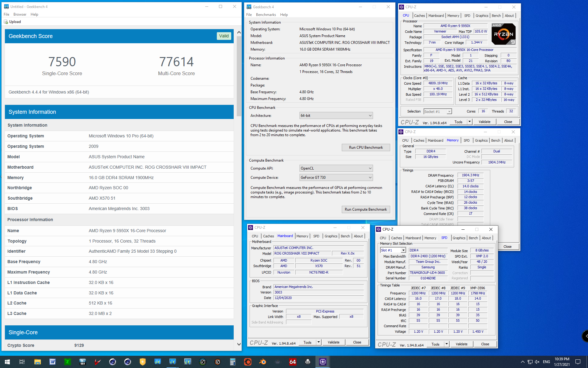The image size is (588, 368).
Task: Click Close button in CPU-Z Memory window
Action: pos(507,247)
